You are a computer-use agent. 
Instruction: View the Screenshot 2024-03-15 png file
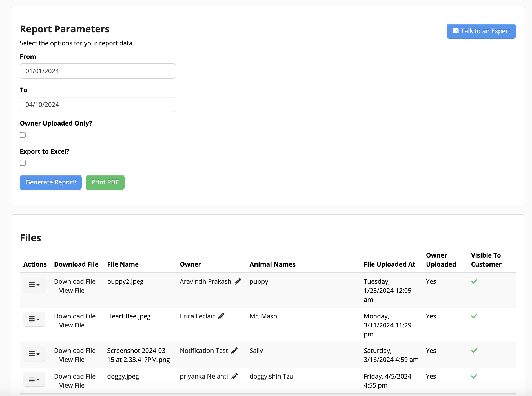point(72,360)
